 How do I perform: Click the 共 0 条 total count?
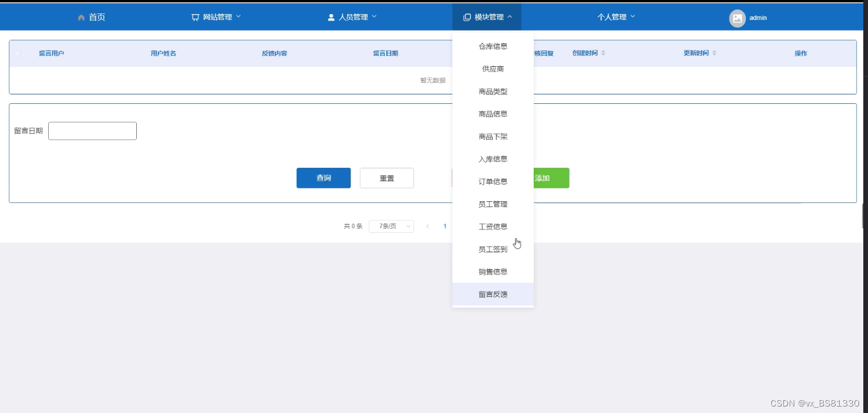(353, 226)
